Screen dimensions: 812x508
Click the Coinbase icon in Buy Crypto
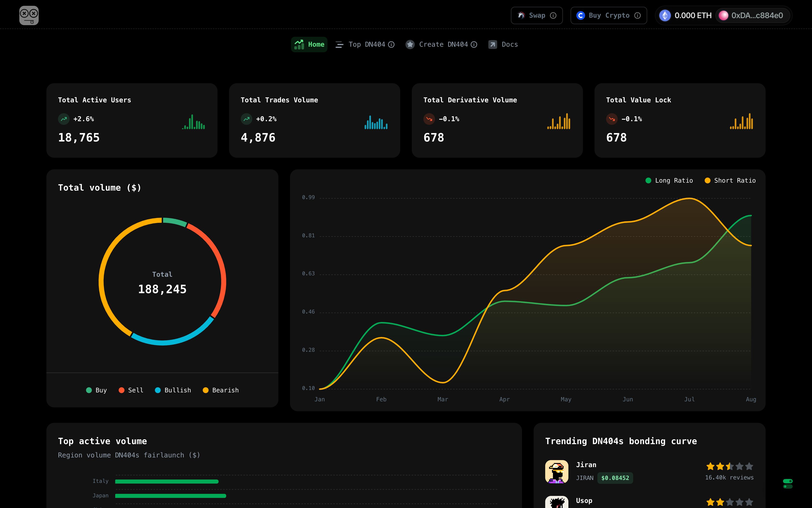pyautogui.click(x=580, y=15)
